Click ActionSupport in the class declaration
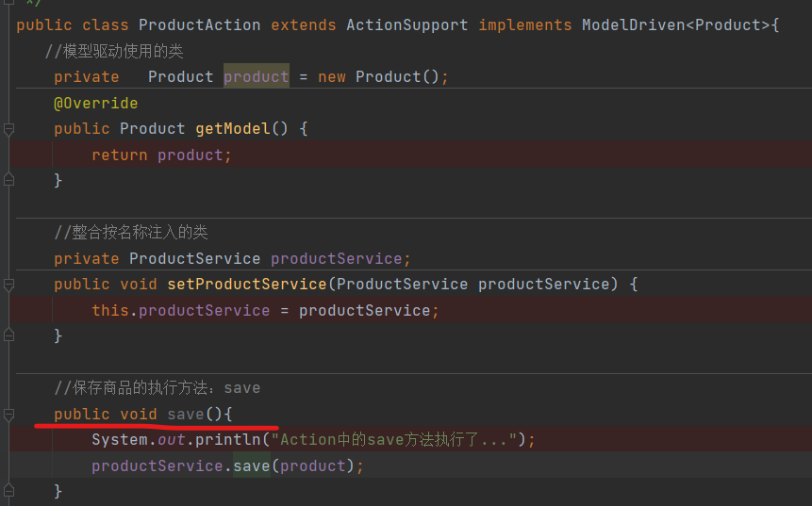Screen dimensions: 812x506 407,24
